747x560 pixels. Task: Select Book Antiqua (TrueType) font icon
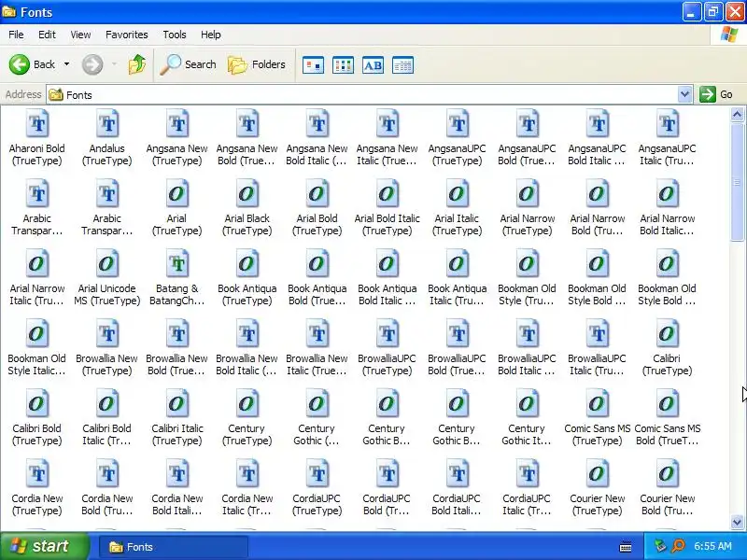(x=247, y=264)
